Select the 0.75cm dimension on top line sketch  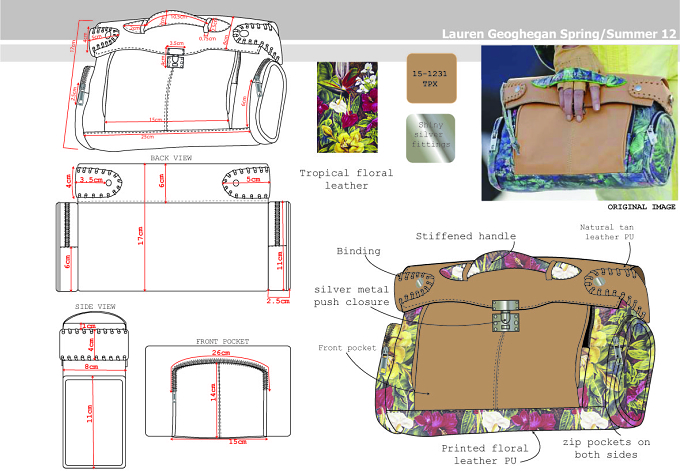tap(207, 39)
